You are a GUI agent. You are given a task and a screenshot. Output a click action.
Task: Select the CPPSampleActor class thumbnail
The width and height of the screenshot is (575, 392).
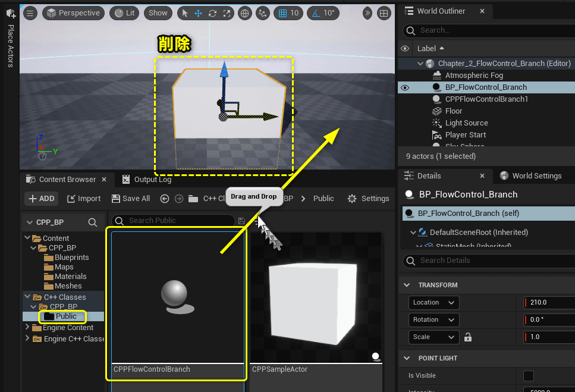(x=316, y=297)
